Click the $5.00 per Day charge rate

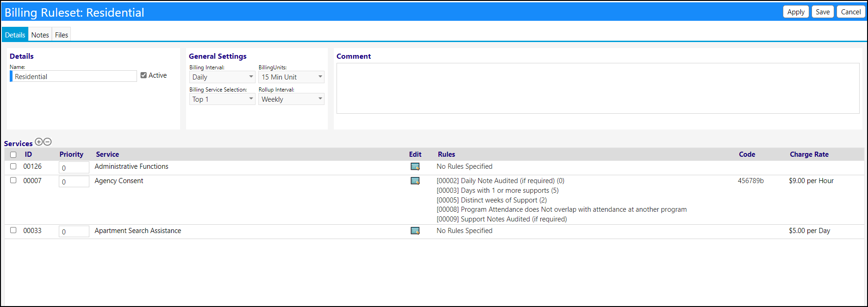pyautogui.click(x=810, y=231)
